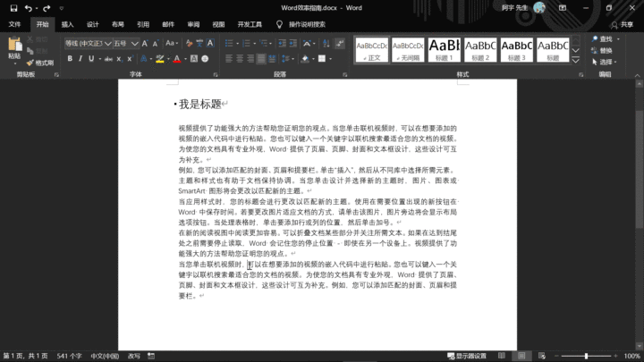
Task: Apply the 标题 1 style
Action: pyautogui.click(x=444, y=50)
